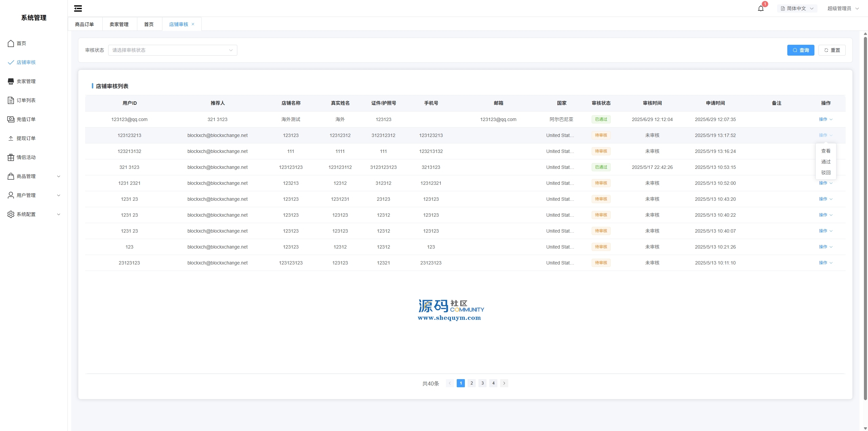Click the 查询 search button

801,50
